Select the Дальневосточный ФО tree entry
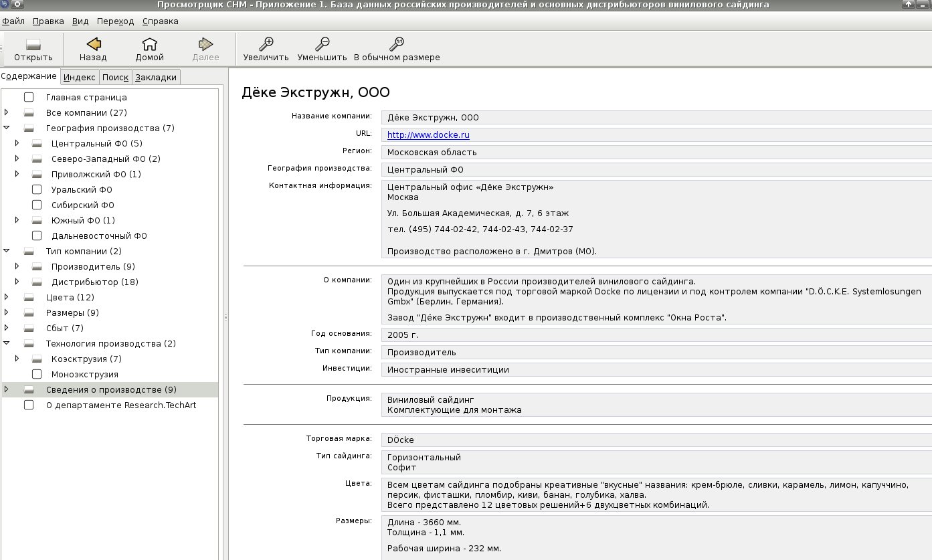Screen dimensions: 932x560 click(99, 236)
